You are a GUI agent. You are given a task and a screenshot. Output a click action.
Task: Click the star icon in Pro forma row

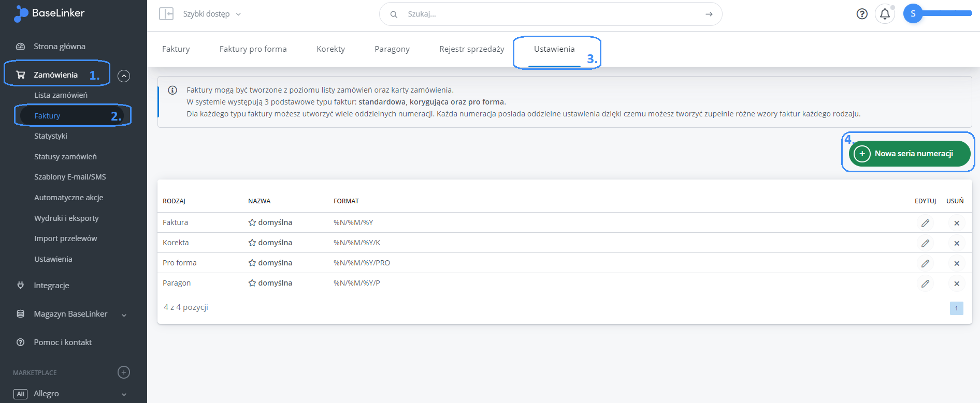(x=252, y=263)
